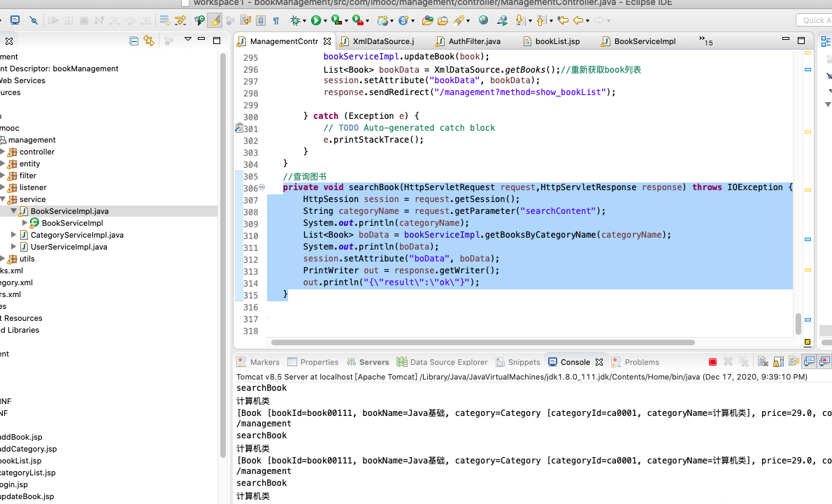Collapse BookServiceImpl.java tree node
Image resolution: width=832 pixels, height=504 pixels.
tap(14, 211)
